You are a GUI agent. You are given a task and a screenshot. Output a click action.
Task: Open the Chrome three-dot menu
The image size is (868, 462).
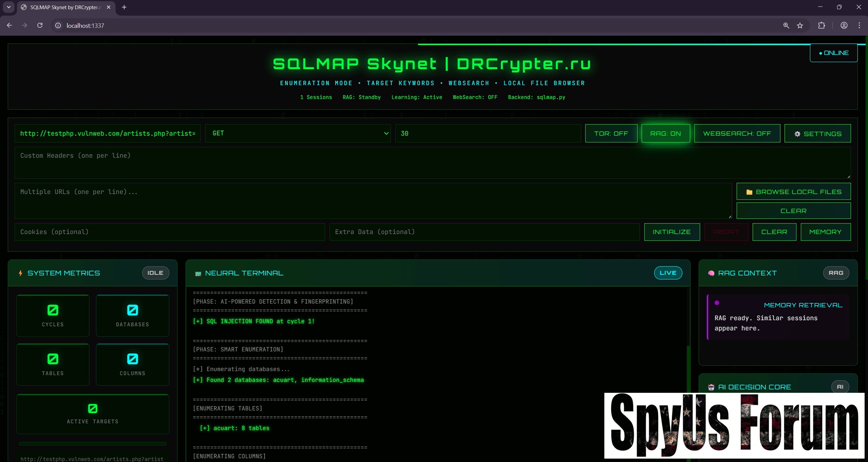tap(859, 25)
